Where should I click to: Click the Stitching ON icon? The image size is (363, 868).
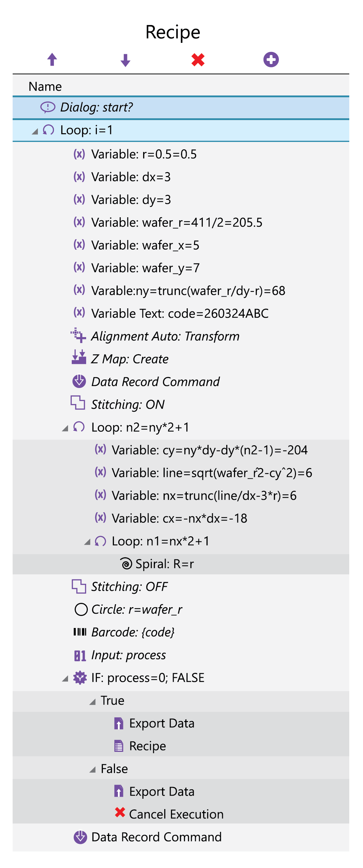78,403
